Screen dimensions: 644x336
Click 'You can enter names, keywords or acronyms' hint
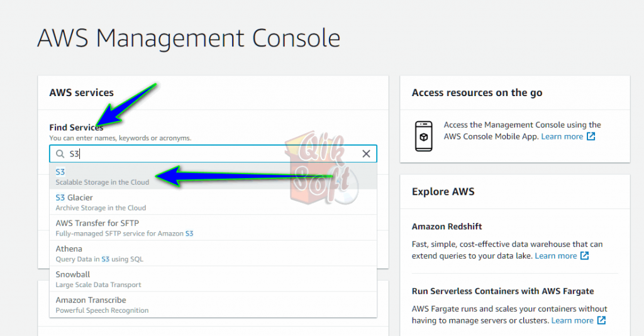(x=120, y=138)
